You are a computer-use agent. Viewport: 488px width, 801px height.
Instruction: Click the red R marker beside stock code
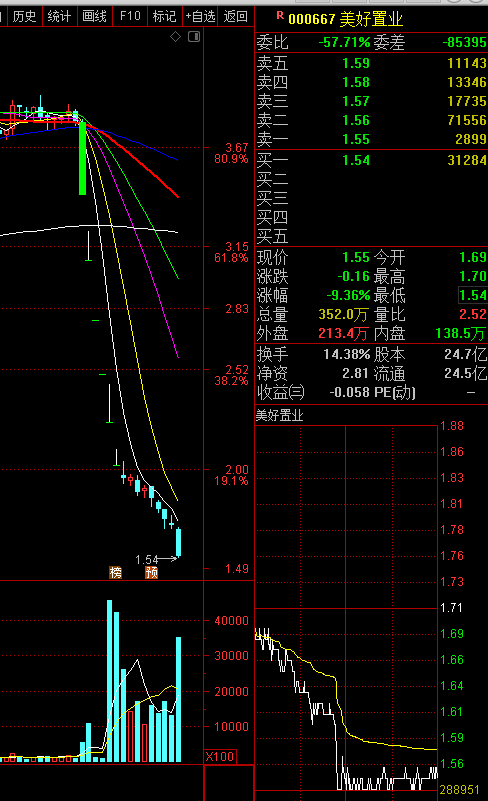click(280, 16)
